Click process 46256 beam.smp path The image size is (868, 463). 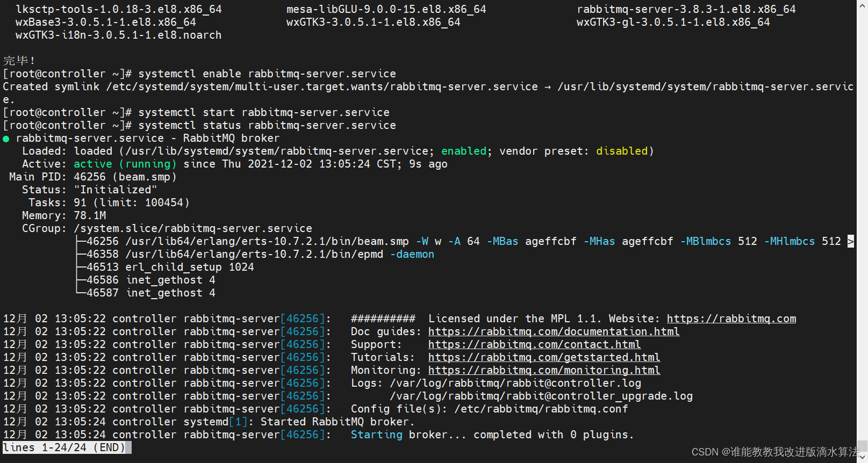pos(267,241)
